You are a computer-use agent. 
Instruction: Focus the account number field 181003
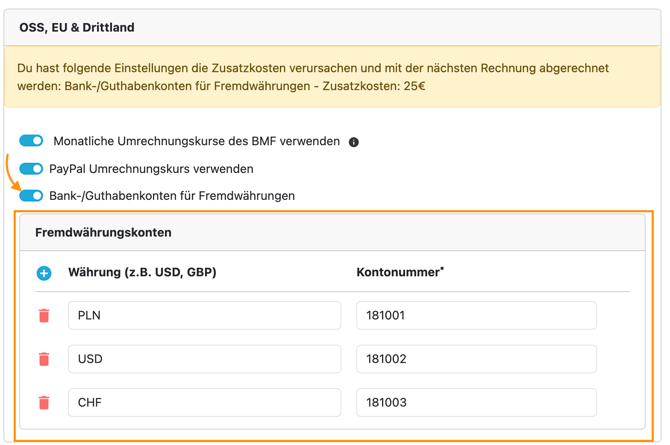click(x=476, y=403)
